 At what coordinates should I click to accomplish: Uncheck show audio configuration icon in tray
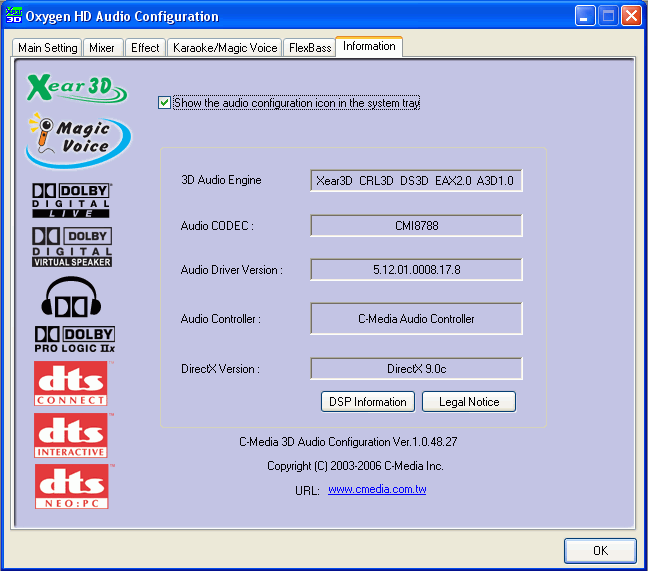pos(164,102)
